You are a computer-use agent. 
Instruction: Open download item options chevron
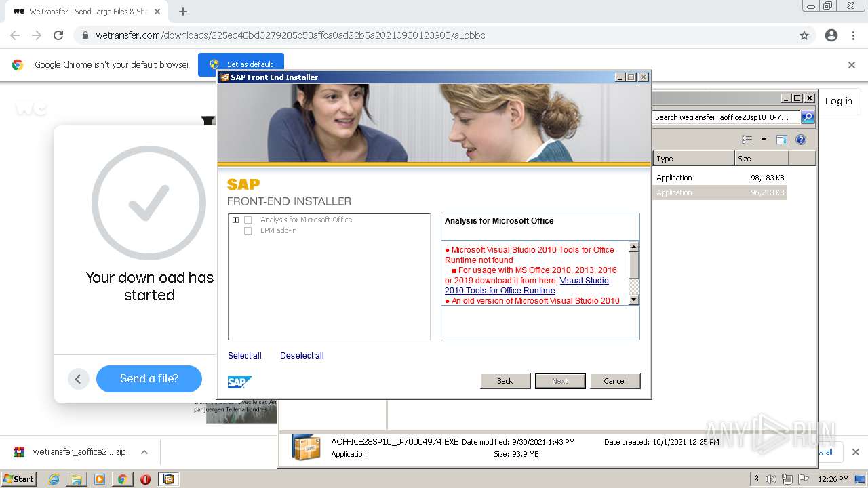[x=144, y=452]
